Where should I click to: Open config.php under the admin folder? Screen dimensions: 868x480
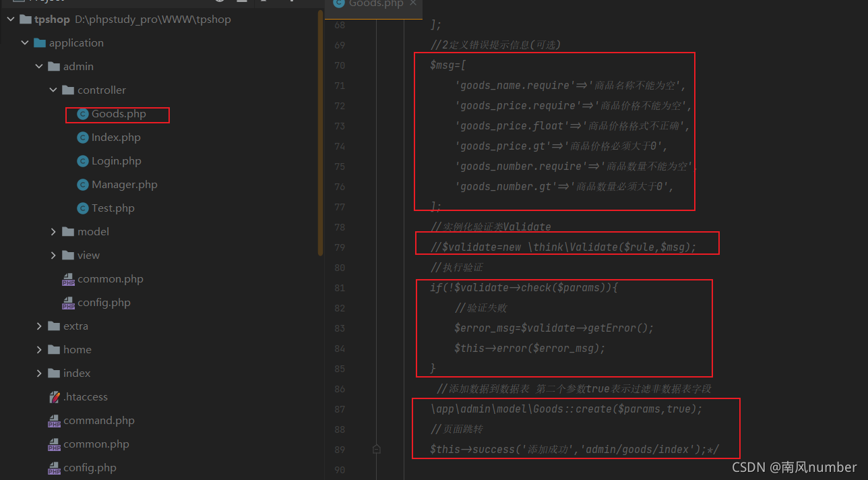click(x=104, y=303)
